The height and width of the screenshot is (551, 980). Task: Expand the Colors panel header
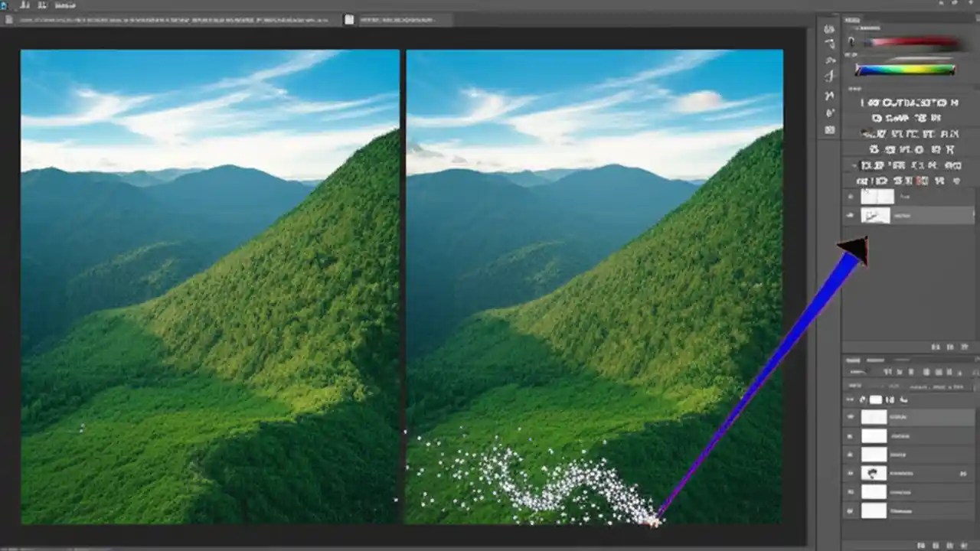[853, 20]
